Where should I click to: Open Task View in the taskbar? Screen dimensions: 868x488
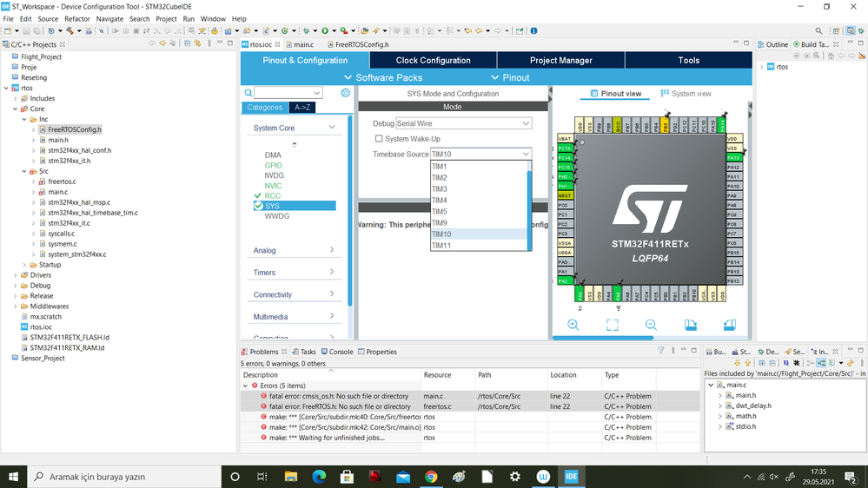(x=262, y=477)
